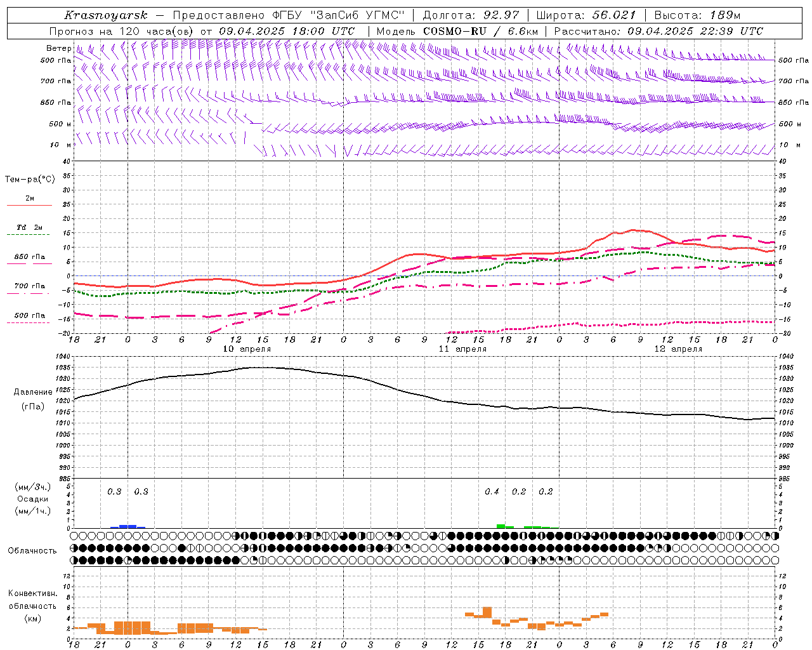Screen dimensions: 812x650
Task: Click the '500 гПа' entry in temperature legend
Action: pos(30,315)
